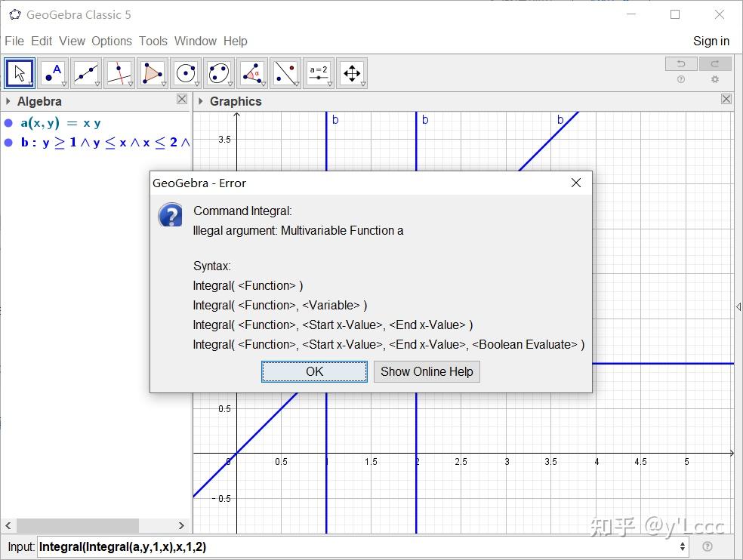743x560 pixels.
Task: Open the Slider tool dropdown triangle
Action: pyautogui.click(x=330, y=84)
